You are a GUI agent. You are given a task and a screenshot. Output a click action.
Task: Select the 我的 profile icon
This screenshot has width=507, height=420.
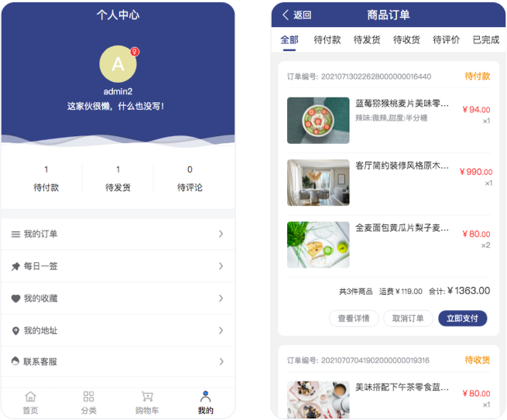click(205, 397)
